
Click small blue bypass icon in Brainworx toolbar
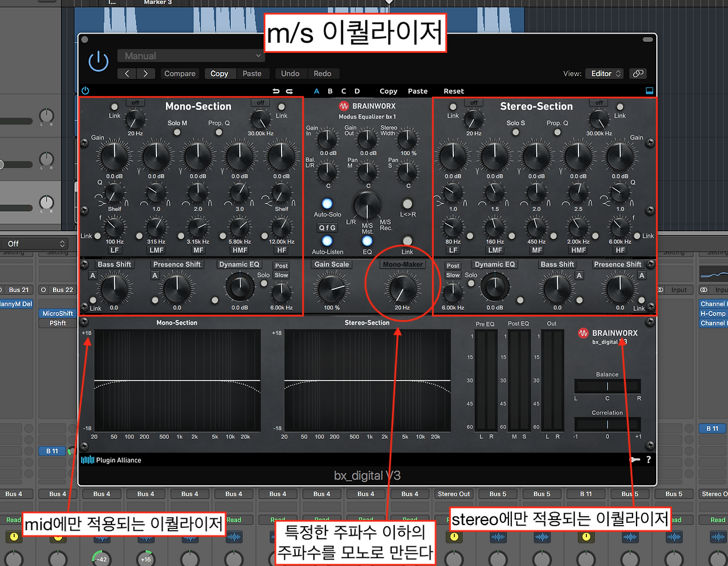pos(85,91)
